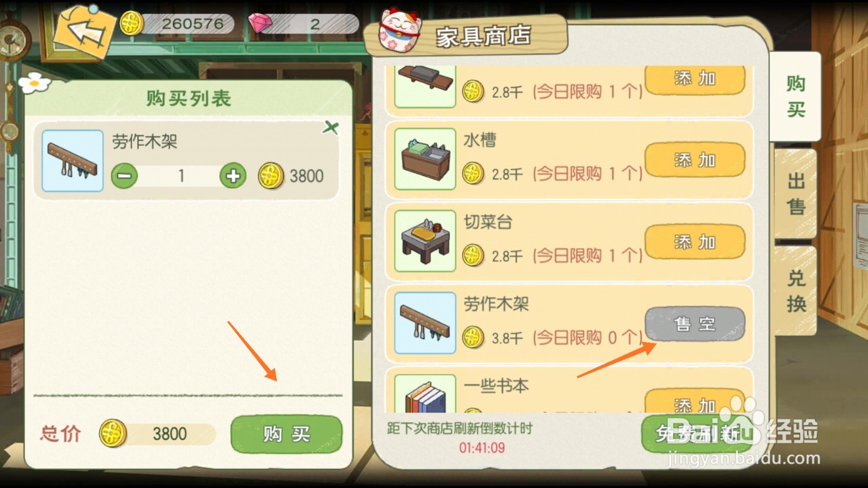
Task: Tap the grey 售空 sold-out button
Action: pos(695,324)
